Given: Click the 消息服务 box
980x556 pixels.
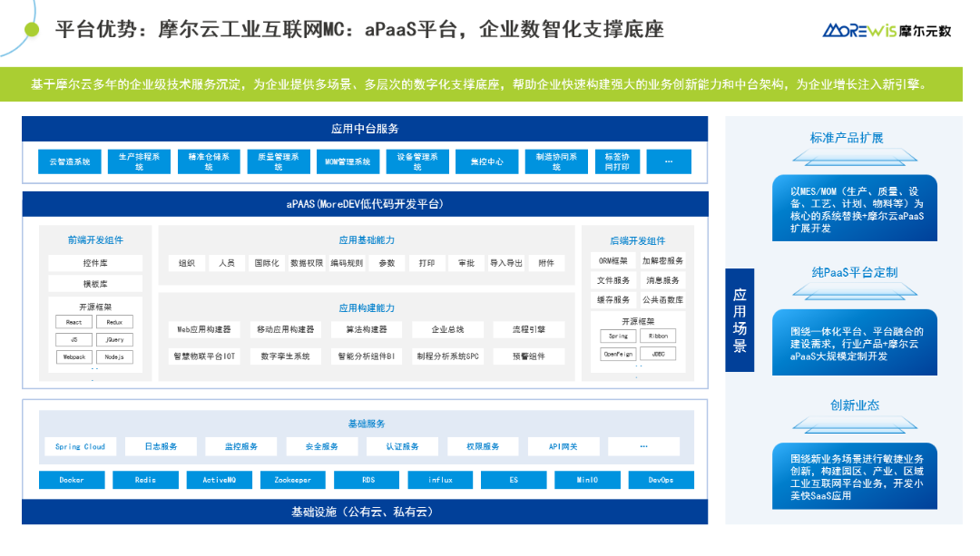Looking at the screenshot, I should click(662, 280).
